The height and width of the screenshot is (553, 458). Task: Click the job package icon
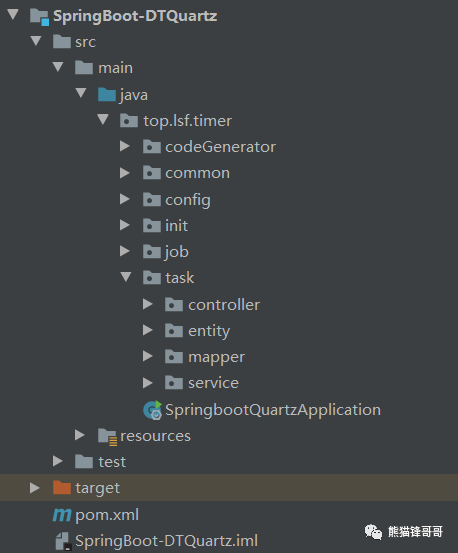click(152, 251)
